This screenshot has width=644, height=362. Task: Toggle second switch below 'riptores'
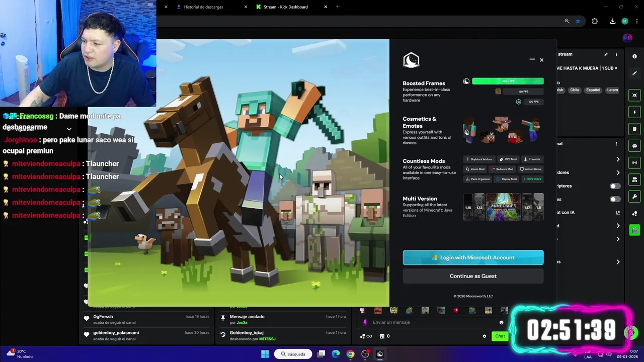coord(615,199)
